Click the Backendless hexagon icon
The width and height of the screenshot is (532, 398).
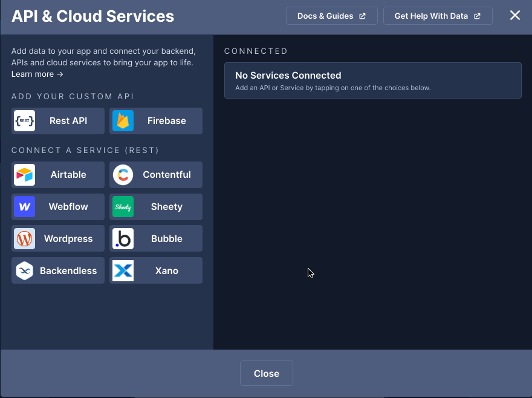[x=24, y=270]
